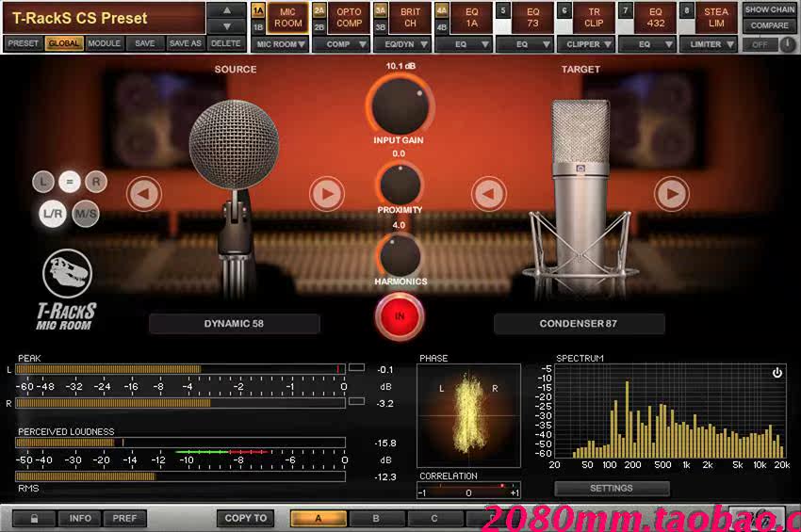Open the Condenser 87 target mic selector
This screenshot has height=532, width=801.
click(x=580, y=324)
